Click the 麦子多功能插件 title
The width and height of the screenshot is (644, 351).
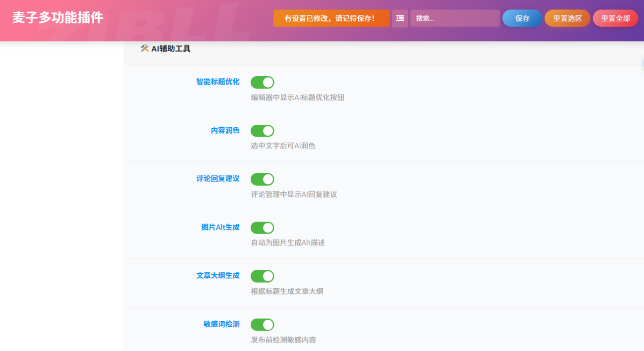tap(57, 18)
